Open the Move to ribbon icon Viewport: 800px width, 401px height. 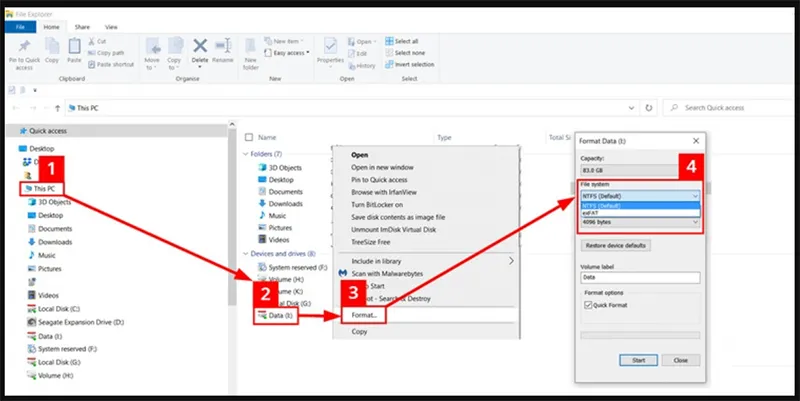click(x=152, y=54)
